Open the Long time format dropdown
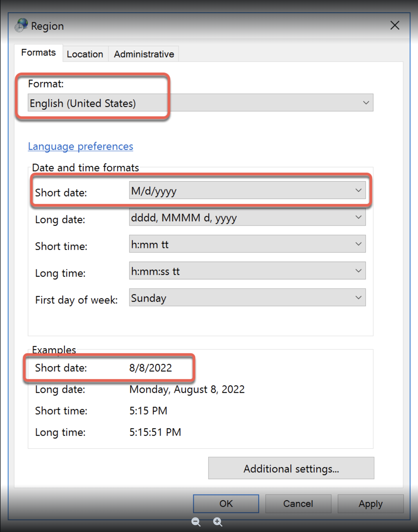 (247, 271)
